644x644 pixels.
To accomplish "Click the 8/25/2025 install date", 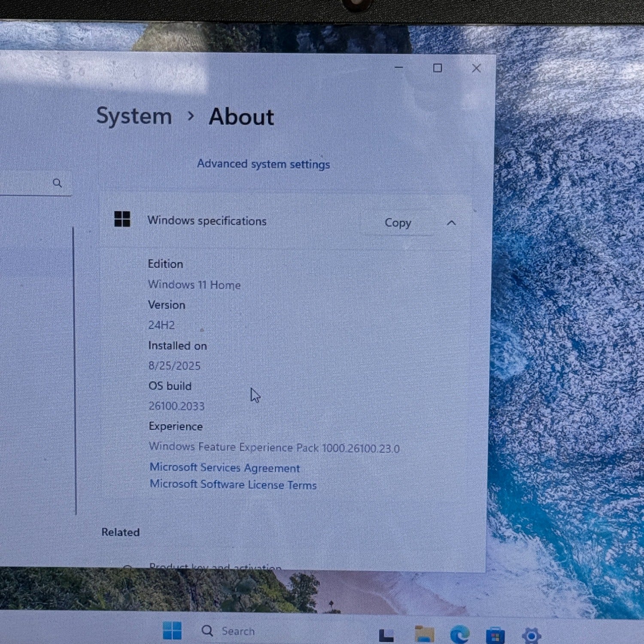I will (x=174, y=365).
